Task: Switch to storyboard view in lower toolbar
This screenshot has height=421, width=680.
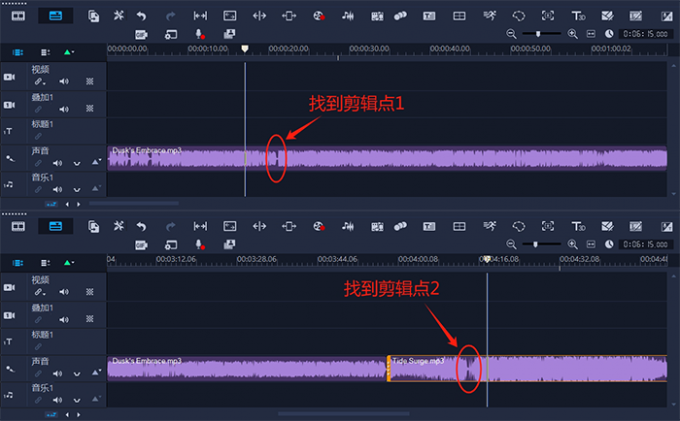Action: coord(18,227)
